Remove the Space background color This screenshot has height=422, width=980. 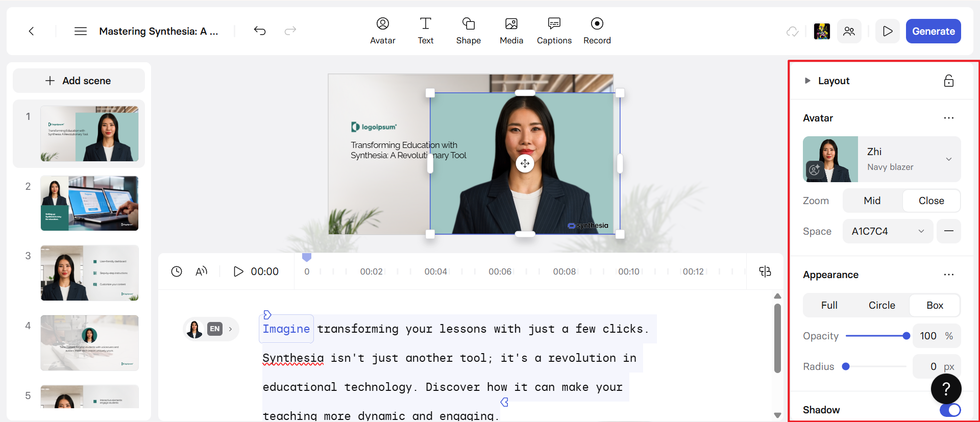(x=949, y=231)
